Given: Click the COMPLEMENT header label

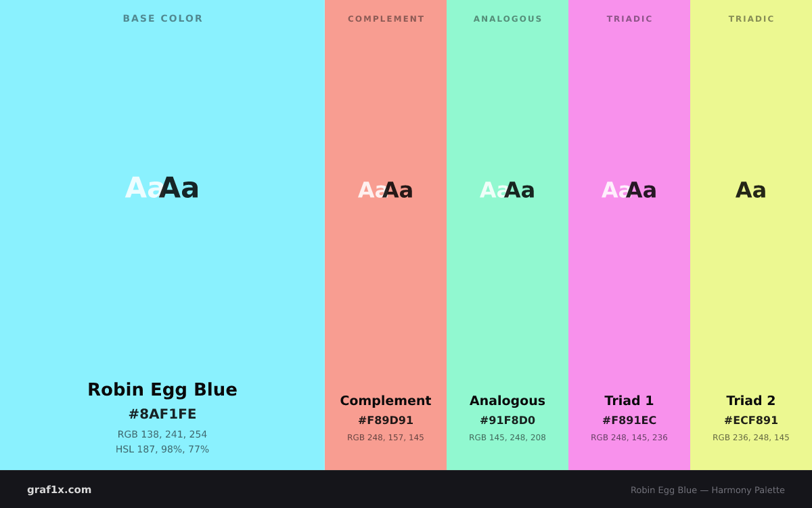Looking at the screenshot, I should click(x=386, y=19).
